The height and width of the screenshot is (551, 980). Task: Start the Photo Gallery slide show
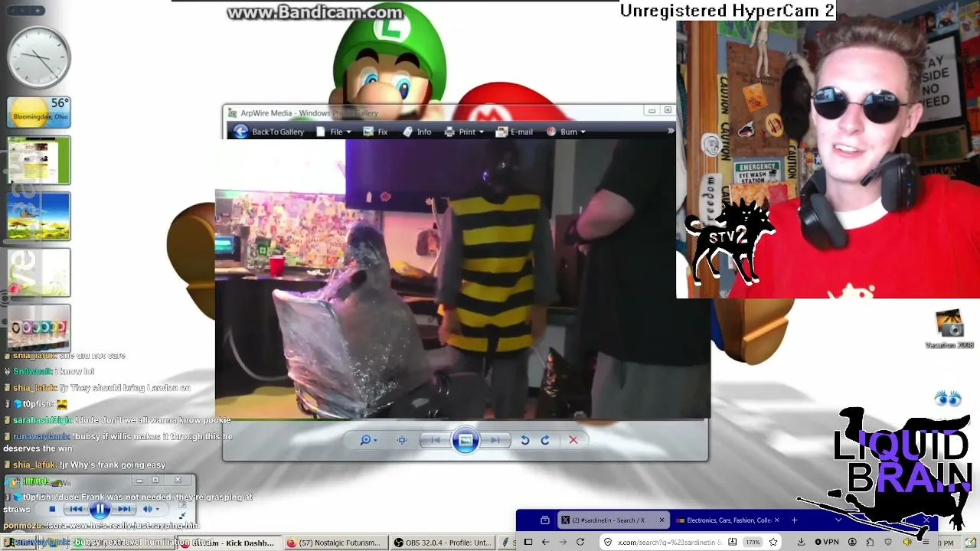click(465, 440)
